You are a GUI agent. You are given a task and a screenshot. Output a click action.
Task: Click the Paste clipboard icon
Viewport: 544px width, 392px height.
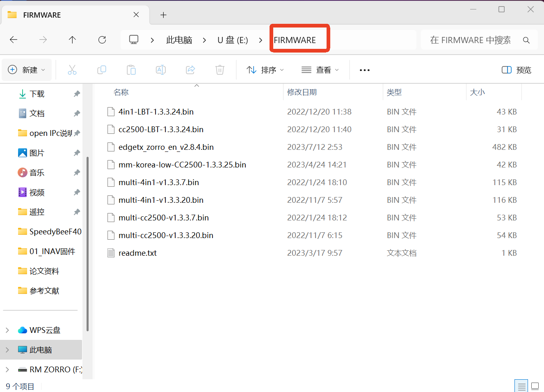(131, 70)
